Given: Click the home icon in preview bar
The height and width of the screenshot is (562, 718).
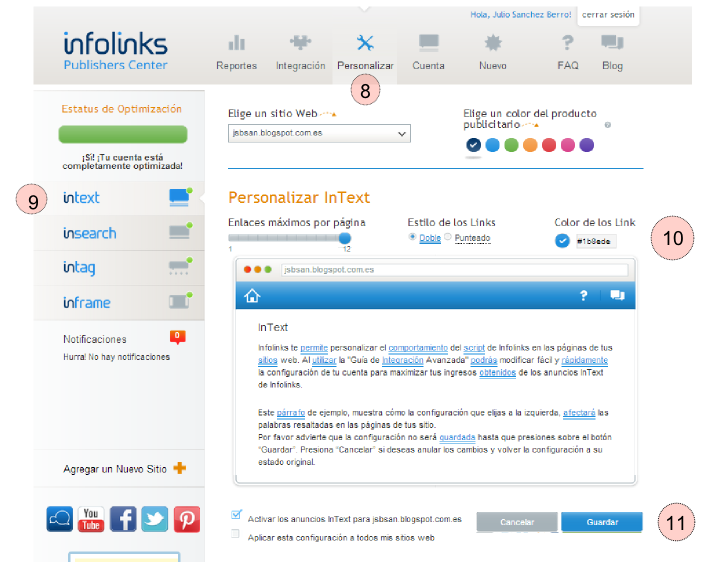Looking at the screenshot, I should [252, 295].
